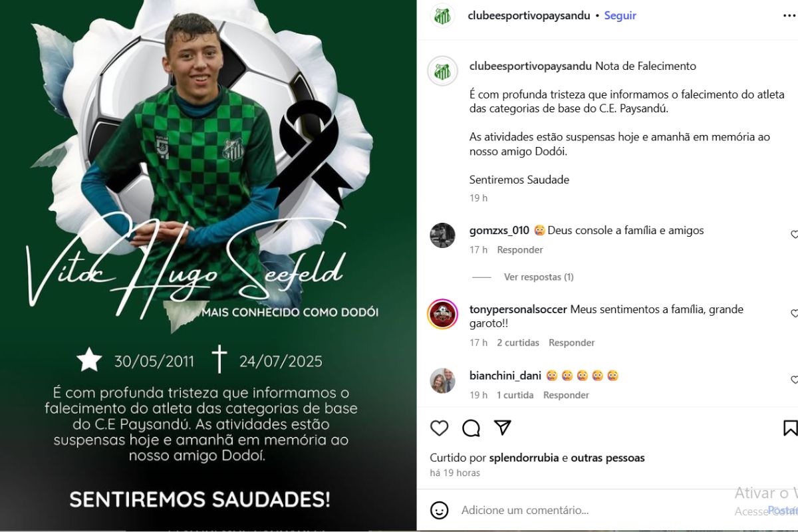
Task: Open the clubeesportivopaysandu avatar in the header
Action: (442, 16)
